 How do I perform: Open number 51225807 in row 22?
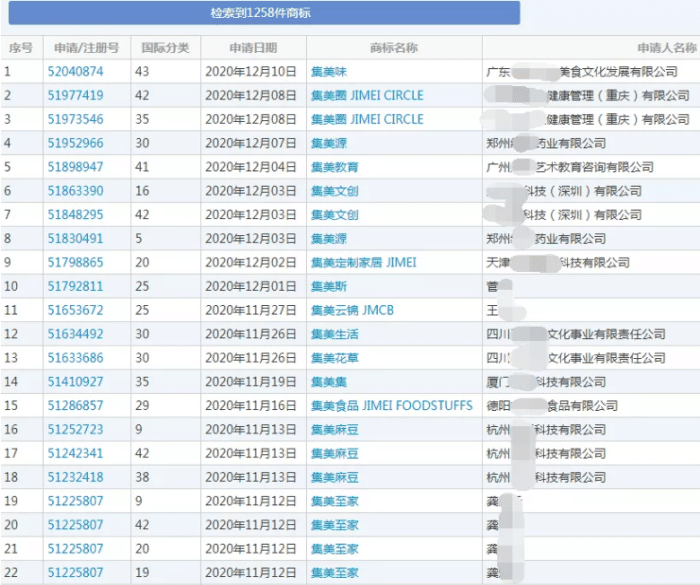point(75,572)
